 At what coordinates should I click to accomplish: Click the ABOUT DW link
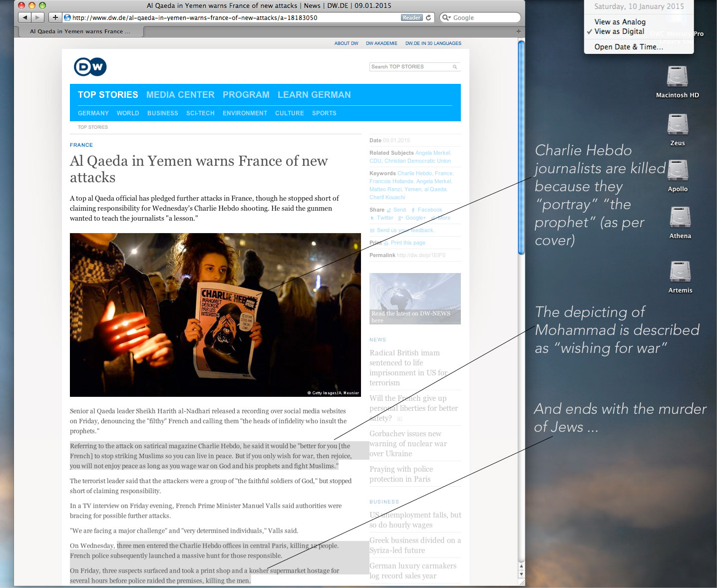[x=347, y=43]
